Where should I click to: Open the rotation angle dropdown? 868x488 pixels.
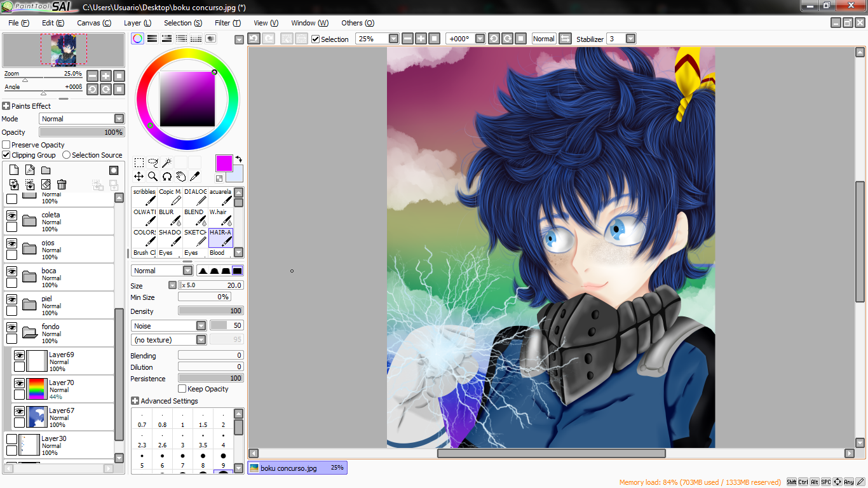[480, 39]
